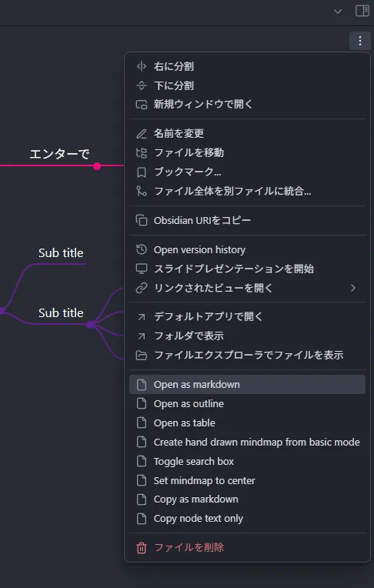Choose Open as markdown

pyautogui.click(x=247, y=384)
